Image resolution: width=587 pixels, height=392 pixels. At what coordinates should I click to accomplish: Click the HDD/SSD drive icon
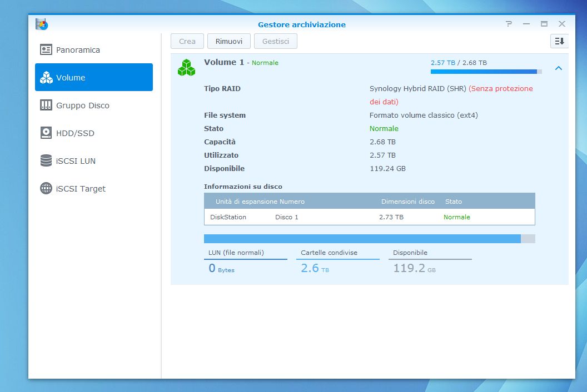pyautogui.click(x=46, y=133)
